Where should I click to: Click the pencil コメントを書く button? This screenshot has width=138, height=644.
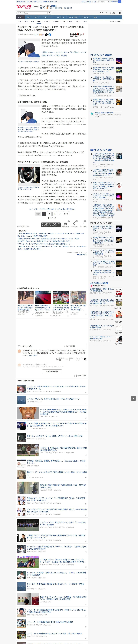coord(69,346)
